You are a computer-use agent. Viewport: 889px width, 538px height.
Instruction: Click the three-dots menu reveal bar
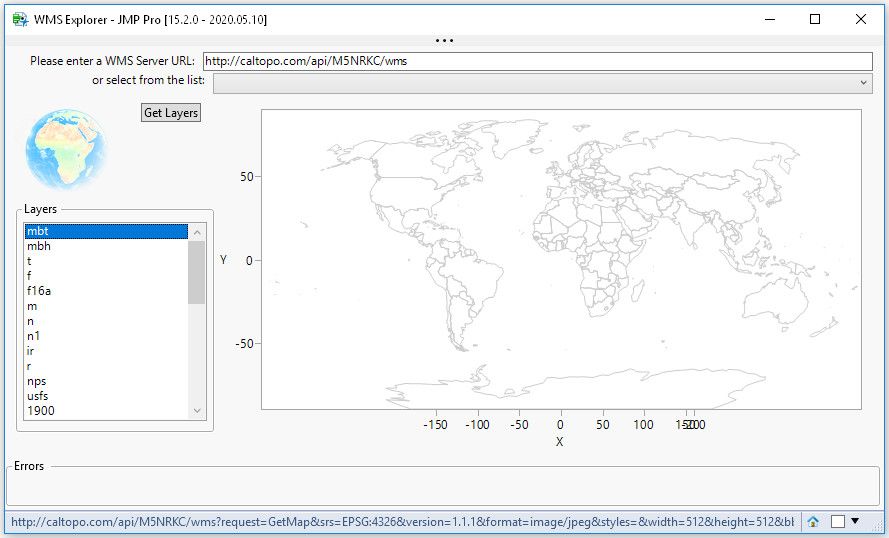444,41
